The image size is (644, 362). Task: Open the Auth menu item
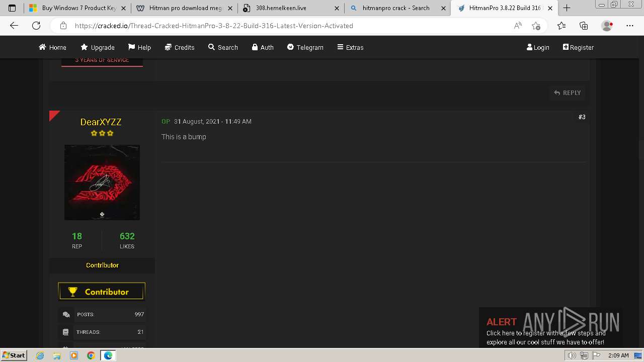click(263, 47)
